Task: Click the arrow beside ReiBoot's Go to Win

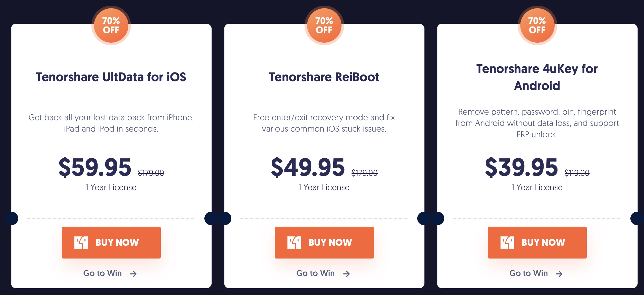Action: point(346,274)
